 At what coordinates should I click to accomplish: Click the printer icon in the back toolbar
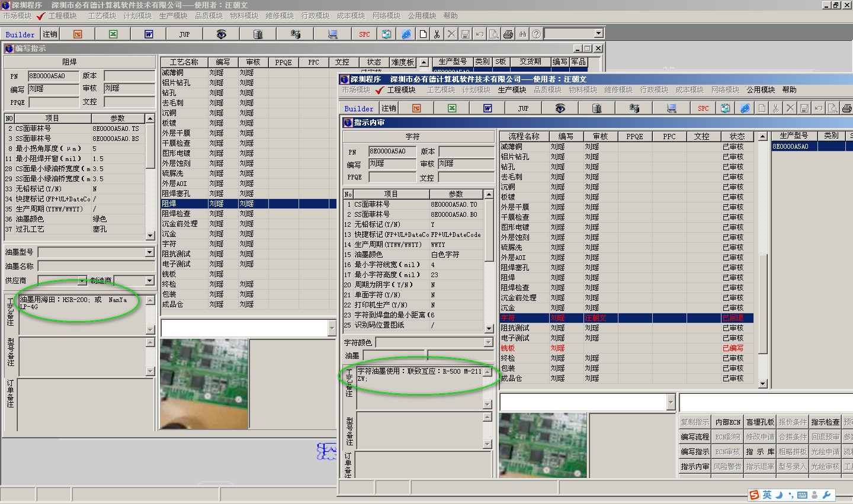pyautogui.click(x=508, y=34)
